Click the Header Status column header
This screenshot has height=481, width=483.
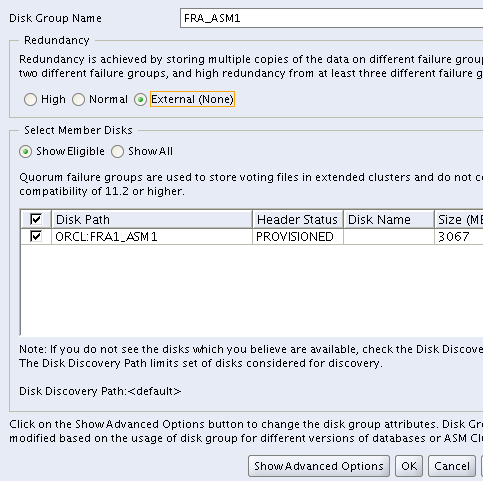(298, 219)
